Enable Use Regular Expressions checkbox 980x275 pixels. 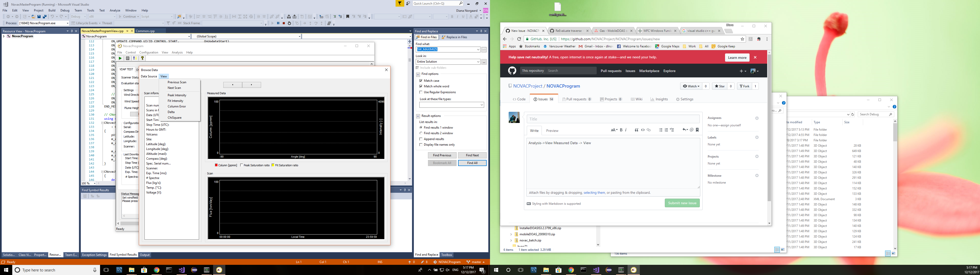(421, 92)
